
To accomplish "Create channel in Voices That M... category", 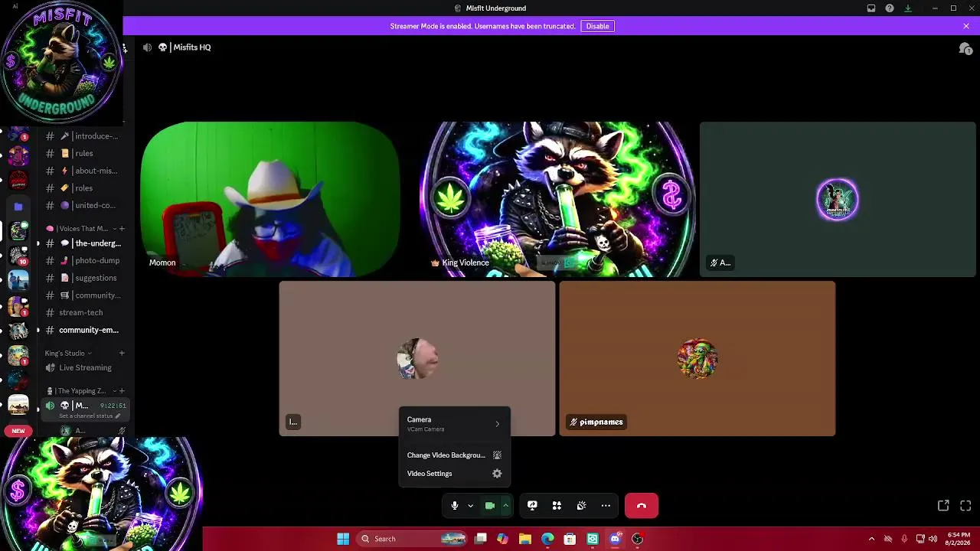I will coord(122,229).
